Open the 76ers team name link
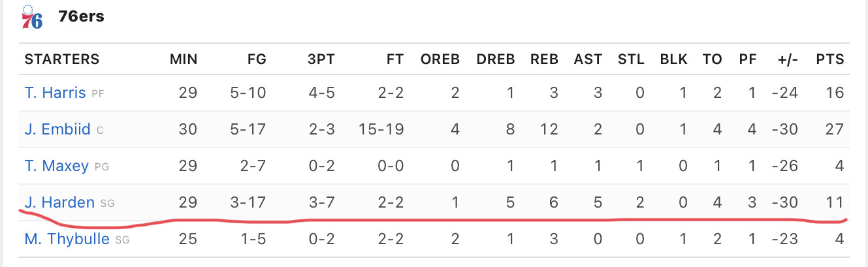The width and height of the screenshot is (868, 267). (x=81, y=17)
